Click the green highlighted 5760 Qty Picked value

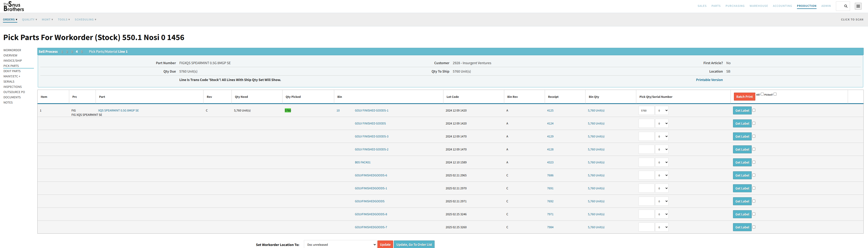pyautogui.click(x=288, y=111)
